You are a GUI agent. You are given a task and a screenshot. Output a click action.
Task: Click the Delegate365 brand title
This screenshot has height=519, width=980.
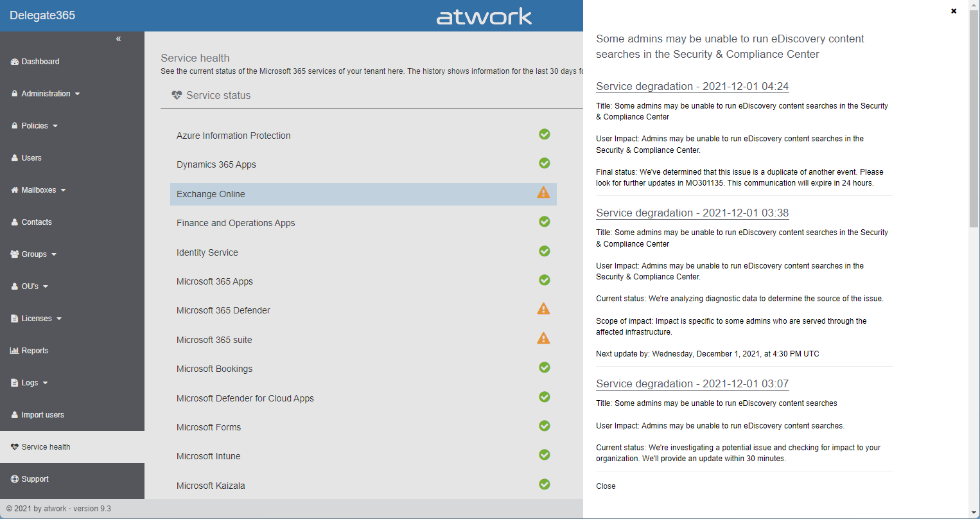tap(42, 15)
